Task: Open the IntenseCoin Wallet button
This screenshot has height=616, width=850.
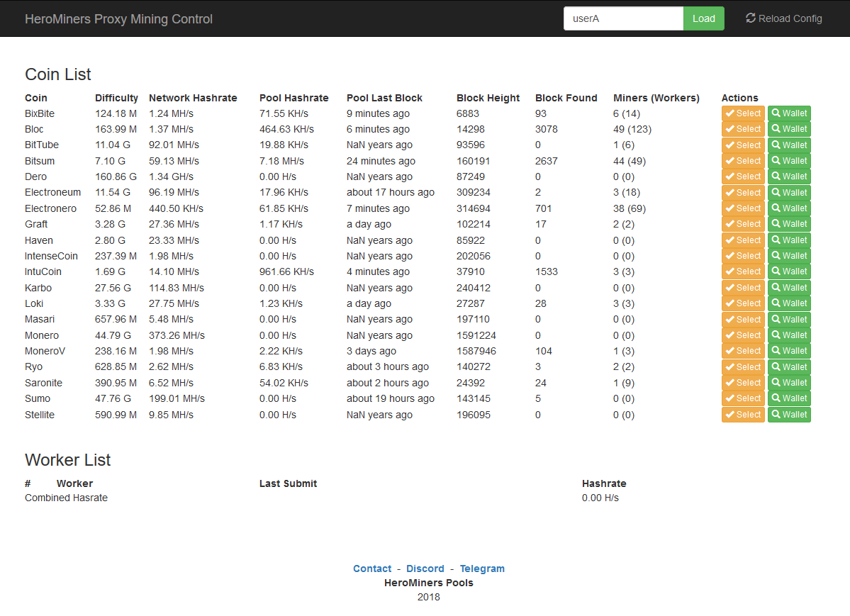Action: 789,256
